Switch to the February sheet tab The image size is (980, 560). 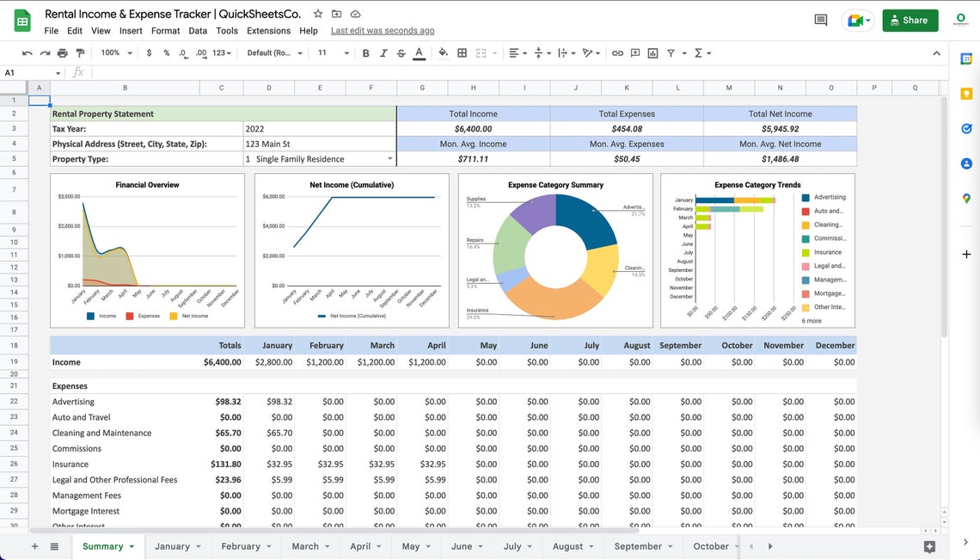tap(242, 546)
